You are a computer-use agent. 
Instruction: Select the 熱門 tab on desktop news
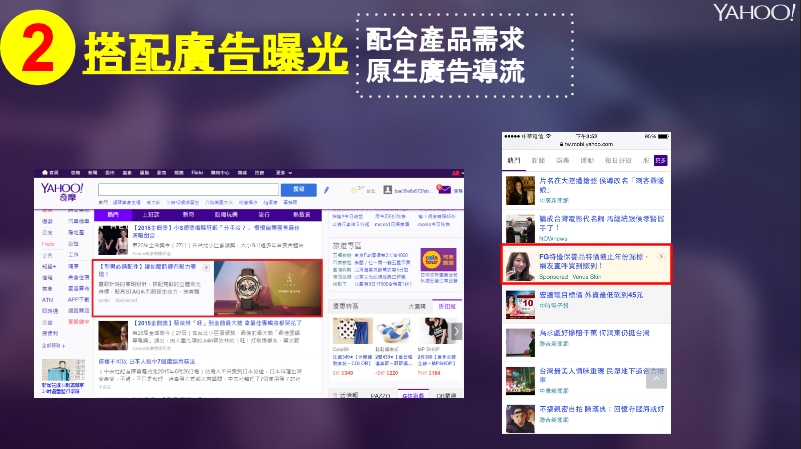pyautogui.click(x=113, y=214)
